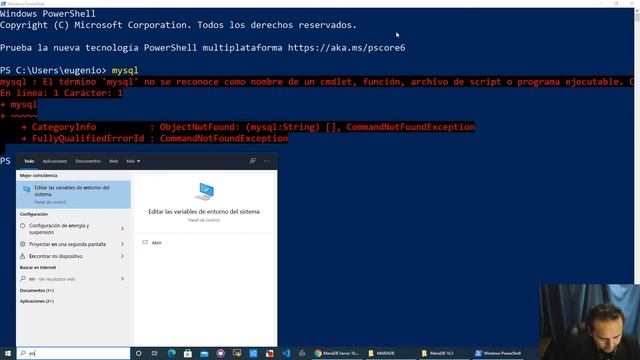Image resolution: width=640 pixels, height=360 pixels.
Task: Switch to Windows PowerShell taskbar button
Action: [499, 353]
